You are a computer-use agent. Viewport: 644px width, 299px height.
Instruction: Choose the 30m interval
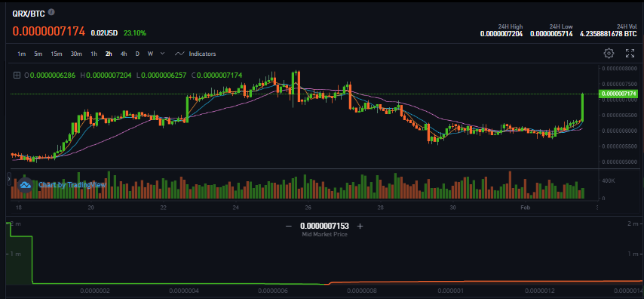[x=76, y=54]
